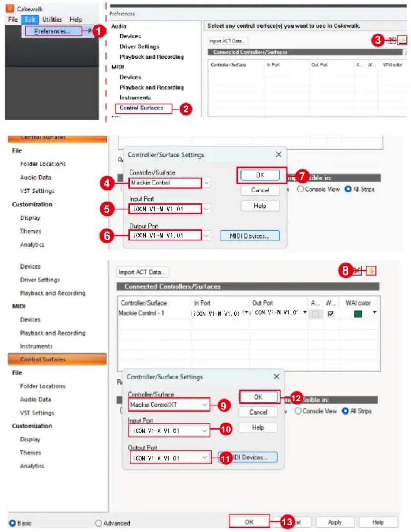Open Out Port dropdown in Mackie Control - 1 row
The height and width of the screenshot is (532, 411).
point(304,312)
